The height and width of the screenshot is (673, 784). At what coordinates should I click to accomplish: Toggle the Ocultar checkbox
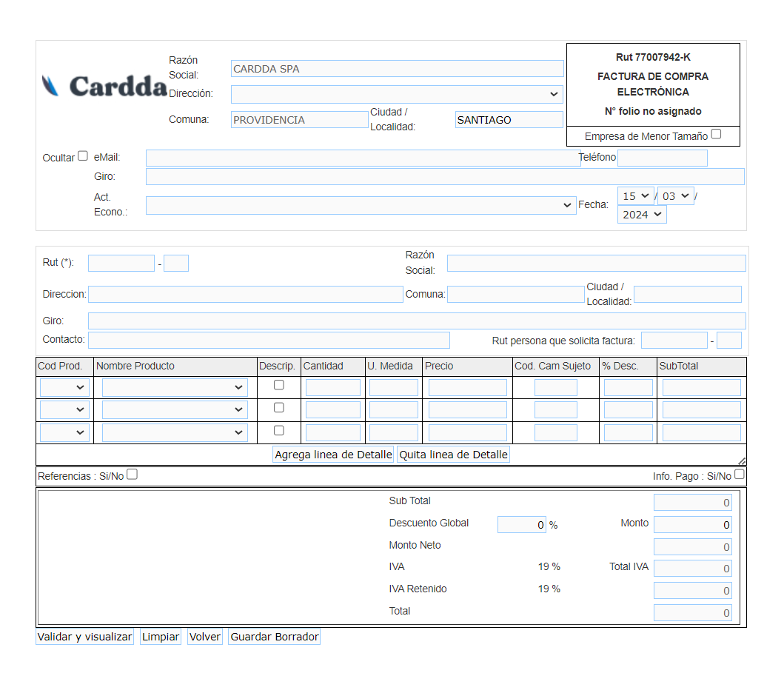point(83,156)
